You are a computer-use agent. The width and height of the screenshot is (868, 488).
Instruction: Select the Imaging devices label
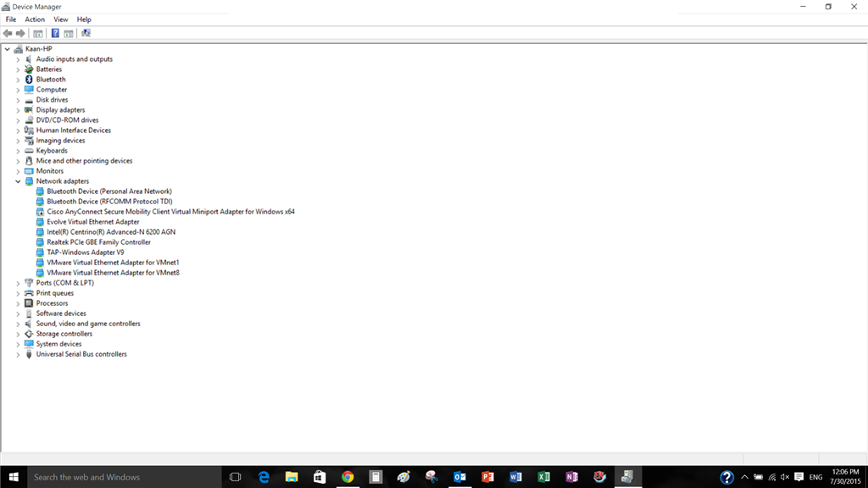[x=60, y=141]
